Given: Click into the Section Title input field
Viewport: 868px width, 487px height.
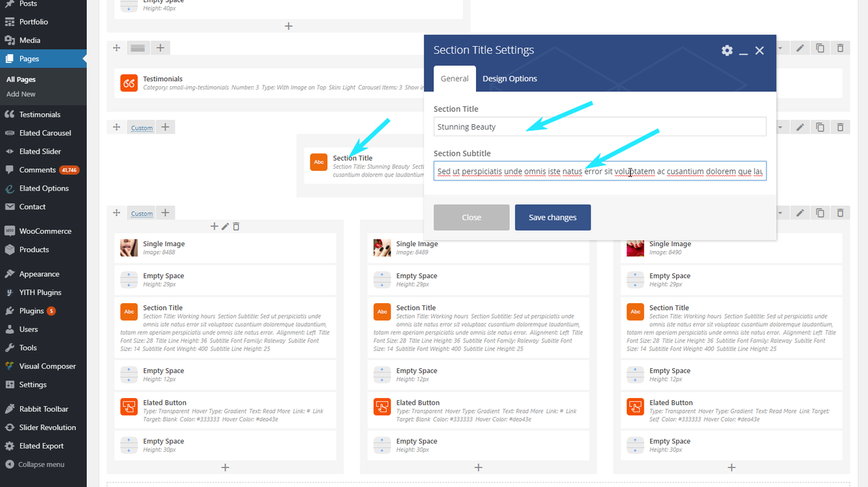Looking at the screenshot, I should click(x=600, y=127).
